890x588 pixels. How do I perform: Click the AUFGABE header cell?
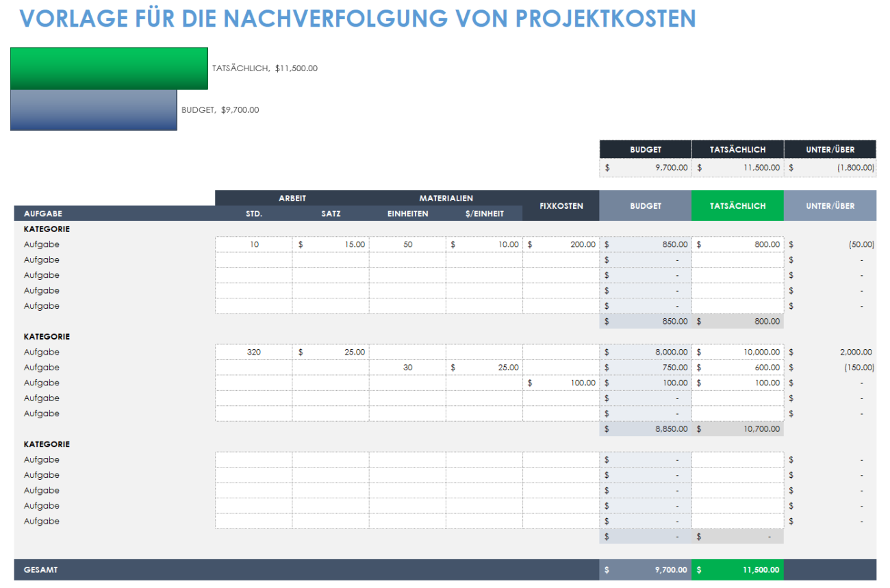click(x=44, y=213)
